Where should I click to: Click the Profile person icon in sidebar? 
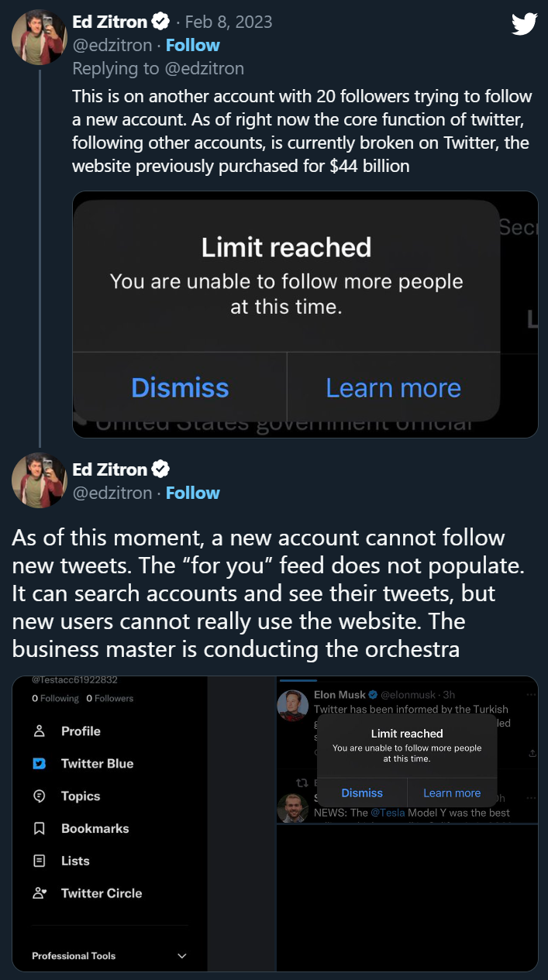click(x=40, y=731)
